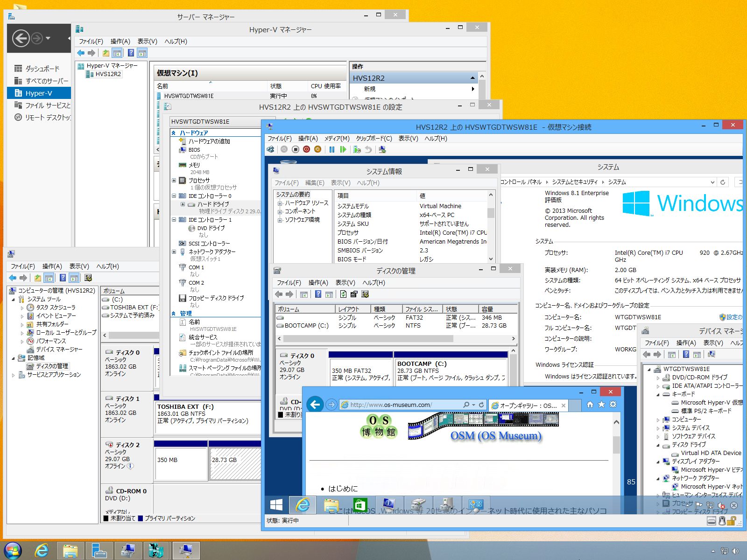Click the orange Save state icon
Image resolution: width=747 pixels, height=560 pixels.
(x=317, y=149)
